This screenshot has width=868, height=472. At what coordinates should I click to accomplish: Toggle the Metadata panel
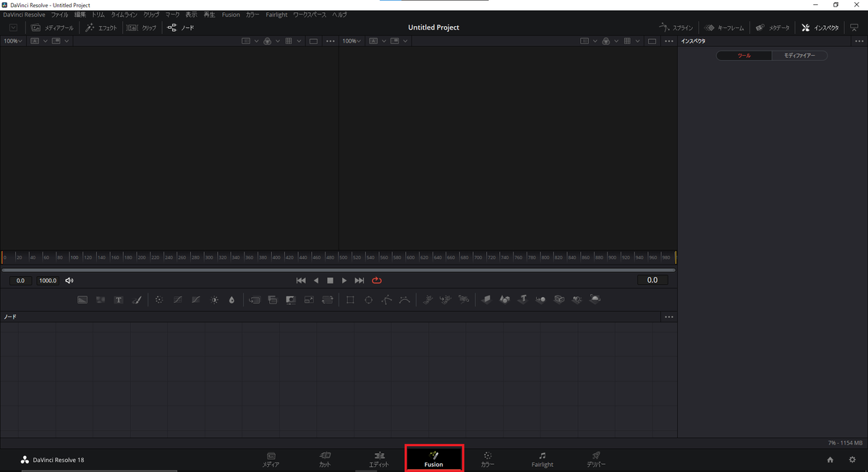773,27
